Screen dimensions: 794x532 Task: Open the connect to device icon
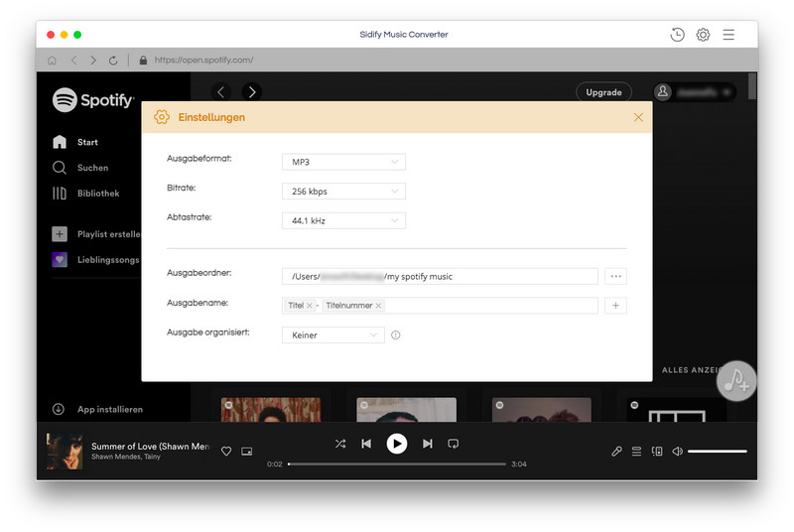click(x=657, y=451)
